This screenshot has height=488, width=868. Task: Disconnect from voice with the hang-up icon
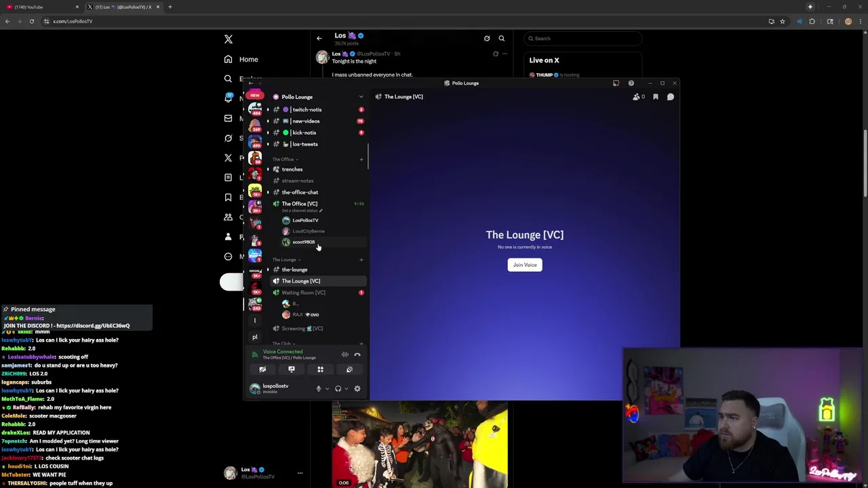coord(357,354)
